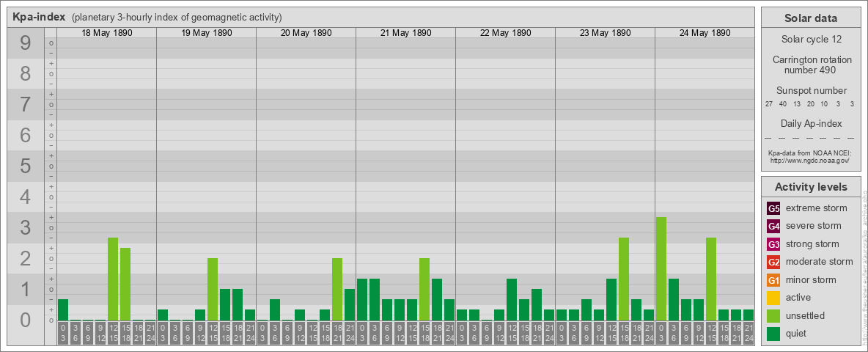
Task: Select the '22 May 1890' date header
Action: click(505, 33)
